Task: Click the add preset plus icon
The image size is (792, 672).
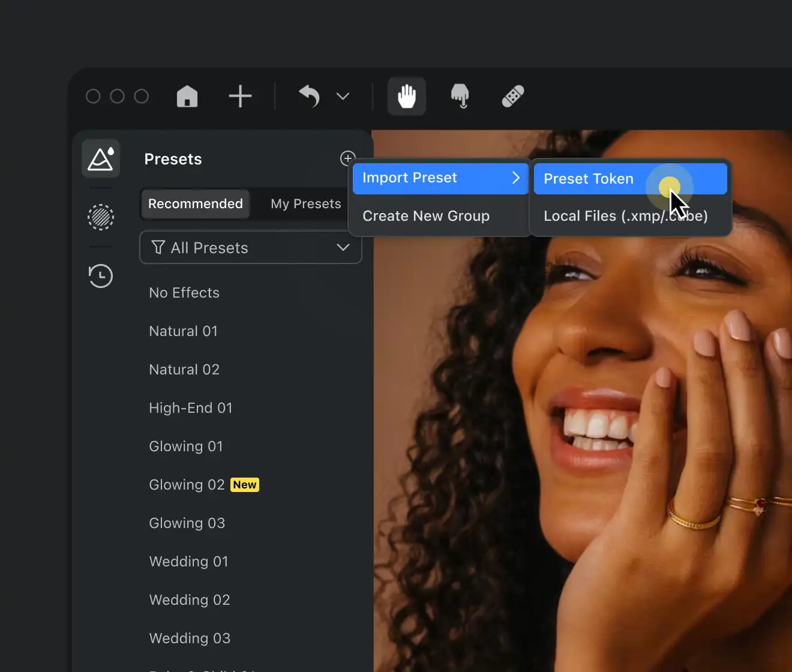Action: click(347, 158)
